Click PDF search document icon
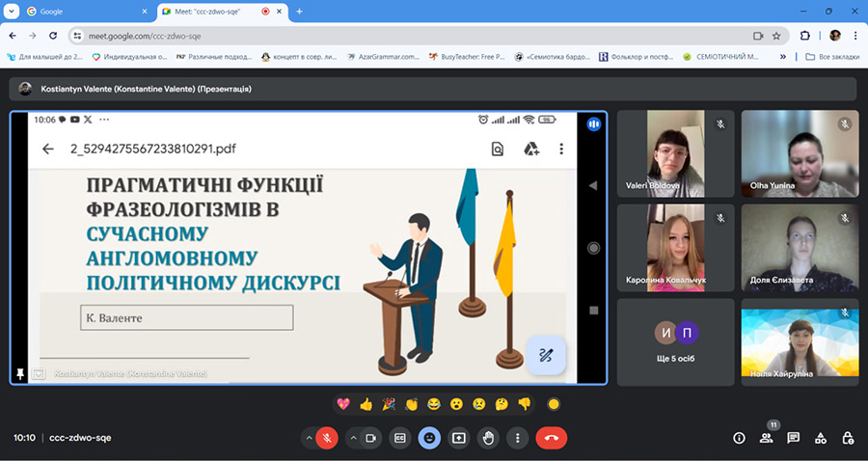 click(x=497, y=149)
